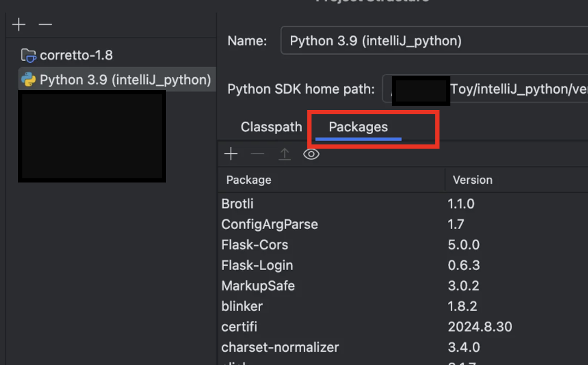Add a new SDK with the plus icon
The width and height of the screenshot is (588, 365).
(19, 24)
